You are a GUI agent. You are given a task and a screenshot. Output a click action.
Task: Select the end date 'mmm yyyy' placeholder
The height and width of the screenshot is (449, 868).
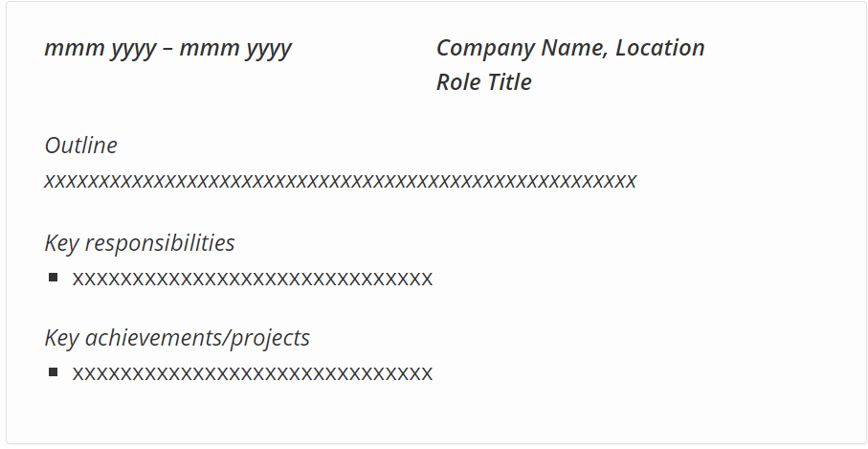pyautogui.click(x=235, y=50)
